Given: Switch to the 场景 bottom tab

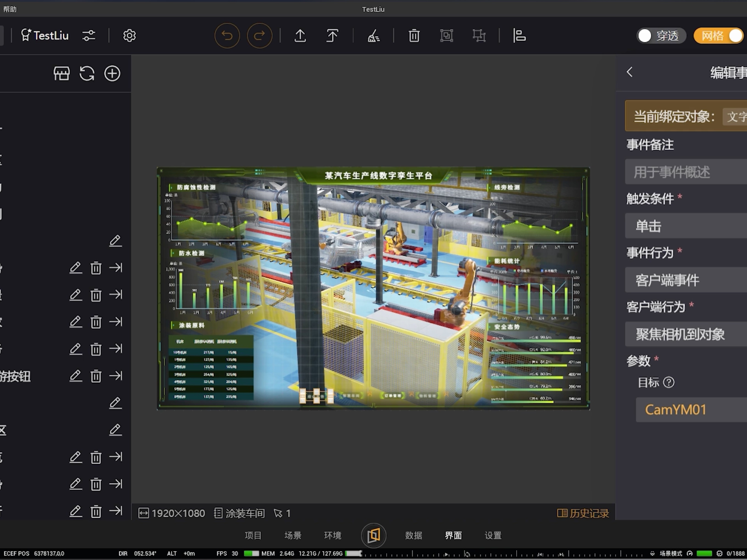Looking at the screenshot, I should pyautogui.click(x=293, y=535).
